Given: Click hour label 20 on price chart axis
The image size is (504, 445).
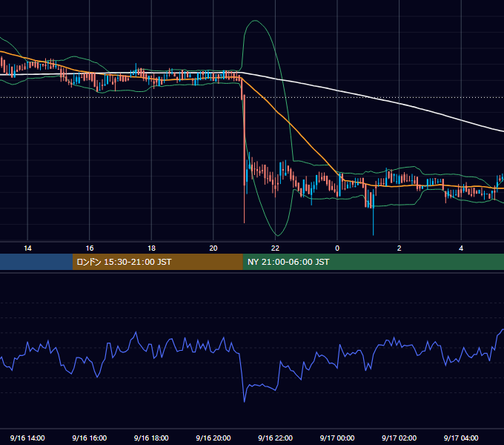Looking at the screenshot, I should point(213,248).
